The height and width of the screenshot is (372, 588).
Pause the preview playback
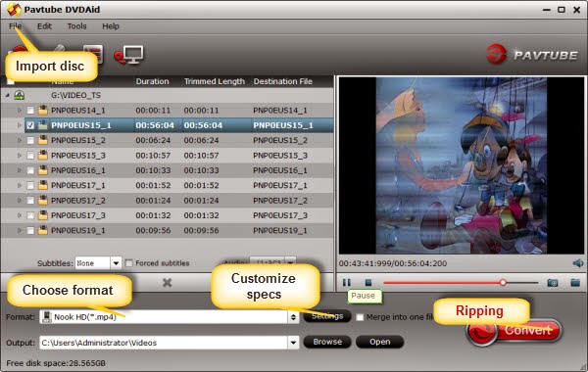347,283
